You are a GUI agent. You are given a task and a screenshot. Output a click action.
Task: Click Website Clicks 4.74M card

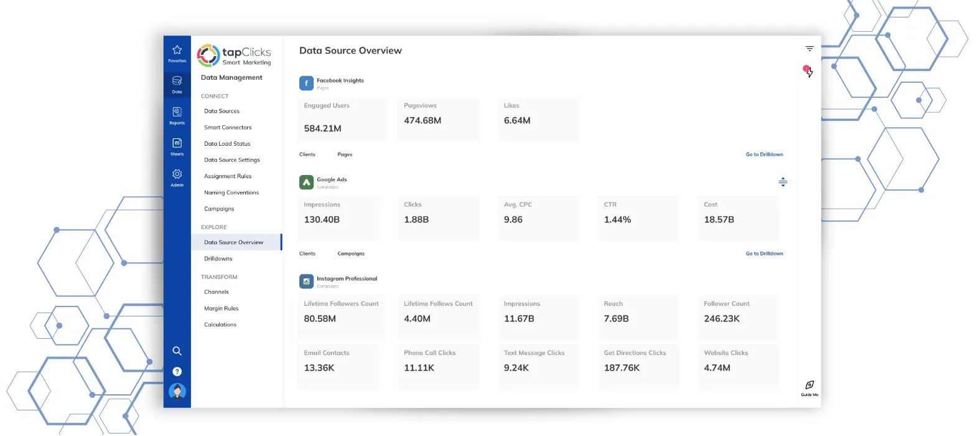(x=739, y=367)
